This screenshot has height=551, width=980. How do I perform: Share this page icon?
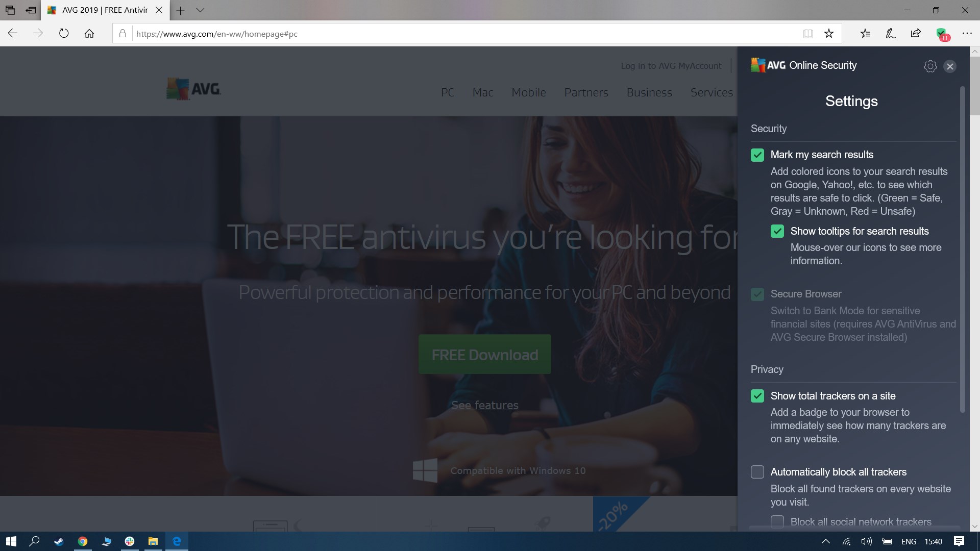click(916, 34)
